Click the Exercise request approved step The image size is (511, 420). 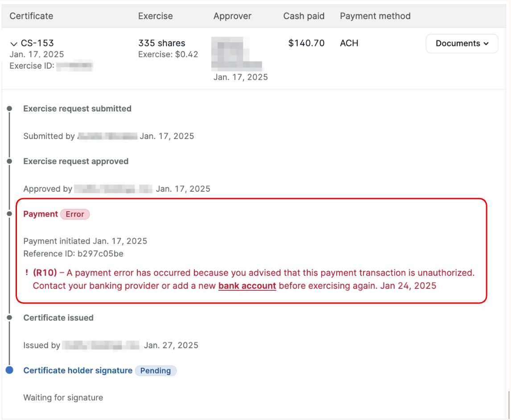[x=76, y=161]
